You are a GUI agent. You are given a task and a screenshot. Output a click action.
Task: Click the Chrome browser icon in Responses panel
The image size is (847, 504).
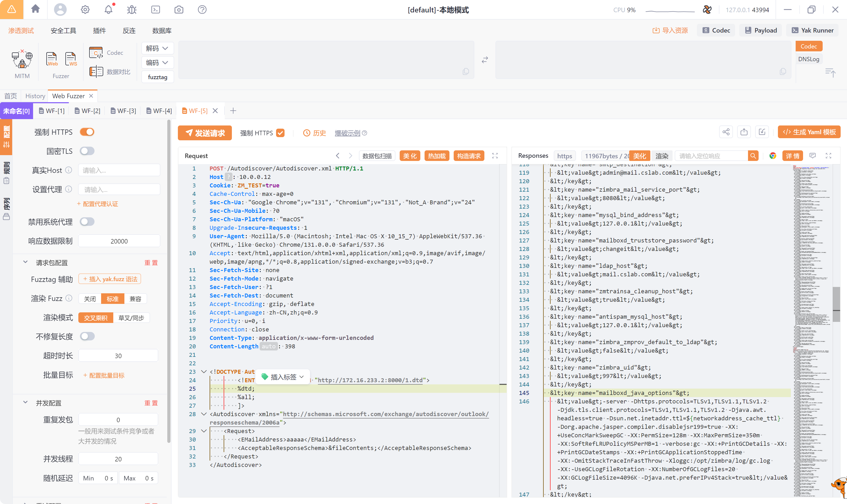(x=773, y=156)
